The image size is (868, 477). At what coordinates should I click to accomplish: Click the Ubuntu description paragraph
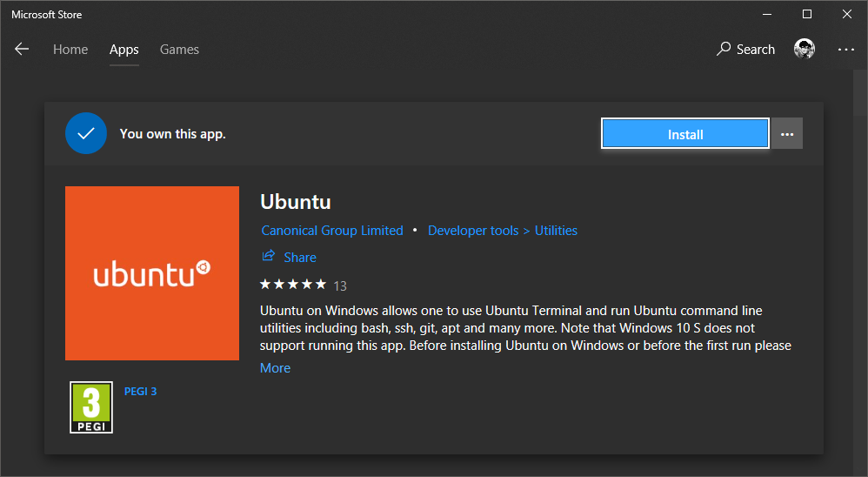[x=525, y=328]
